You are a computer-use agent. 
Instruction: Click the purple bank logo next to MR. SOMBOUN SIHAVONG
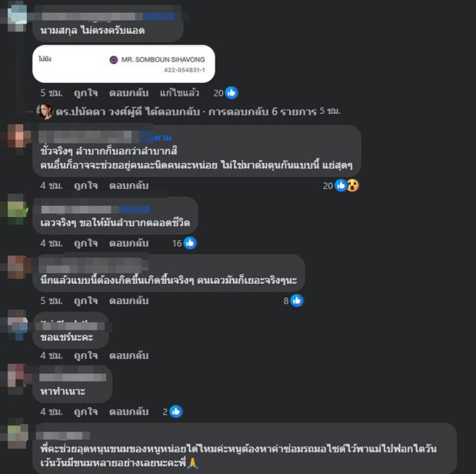click(x=114, y=60)
